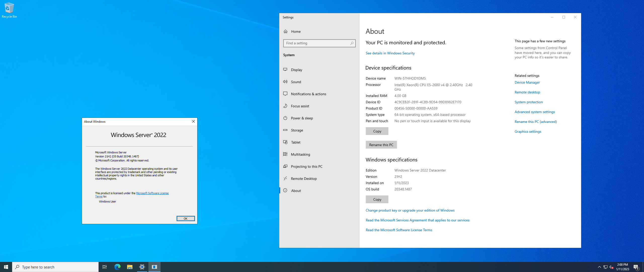This screenshot has height=272, width=644.
Task: Open the notification center icon
Action: [x=636, y=267]
